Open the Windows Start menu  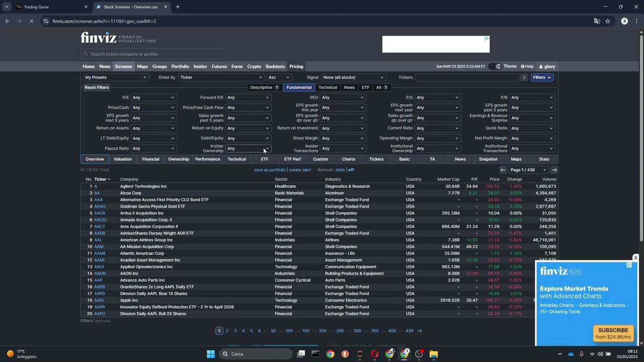coord(211,354)
